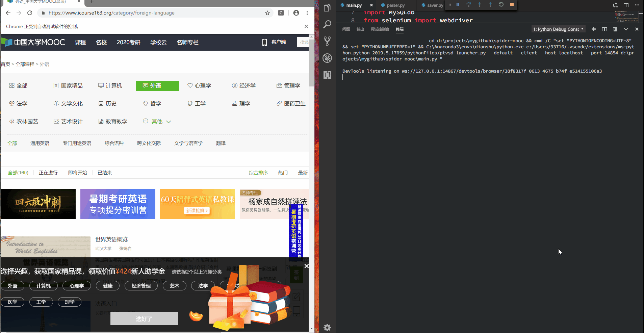Click debugger Step Over button
This screenshot has height=333, width=644.
(x=469, y=4)
